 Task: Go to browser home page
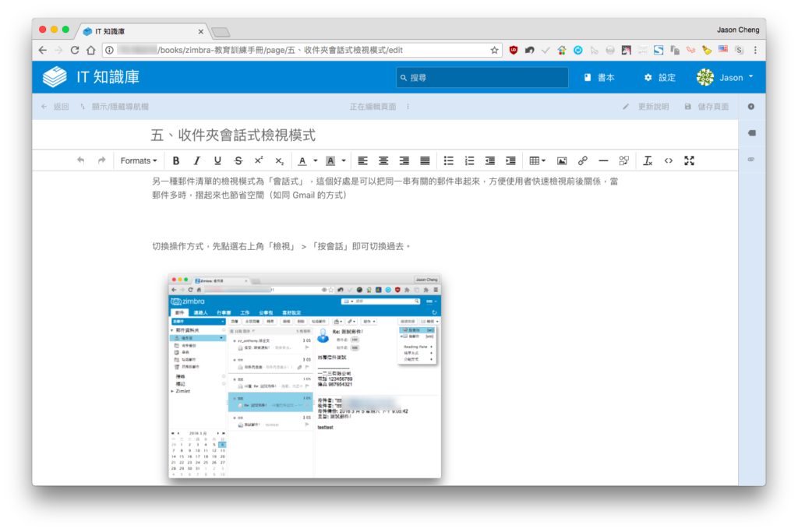(91, 50)
